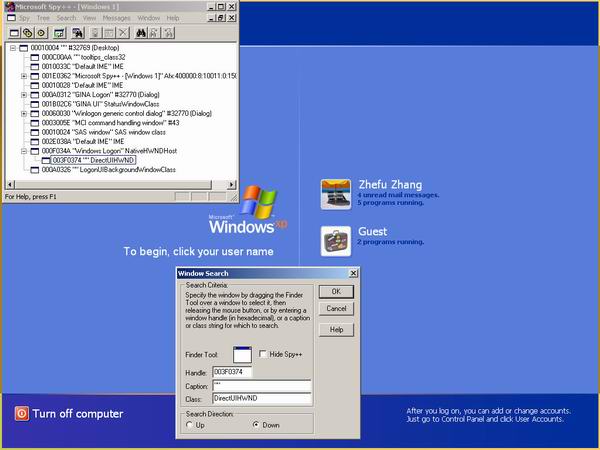Expand the 000A0312 GINA Logon node

[24, 95]
